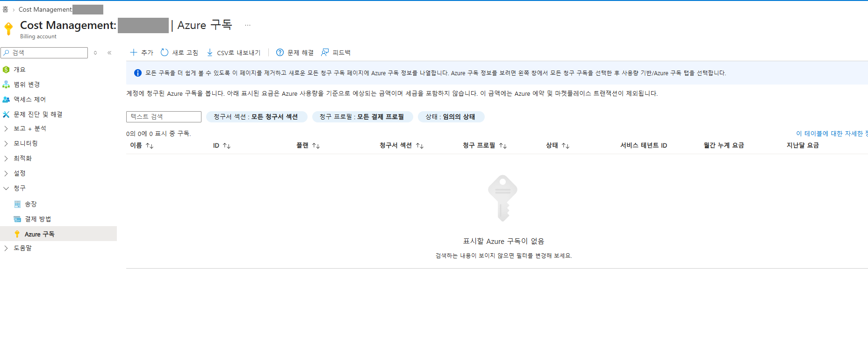Click the yellow key icon in the page header
The height and width of the screenshot is (356, 868).
click(x=8, y=28)
